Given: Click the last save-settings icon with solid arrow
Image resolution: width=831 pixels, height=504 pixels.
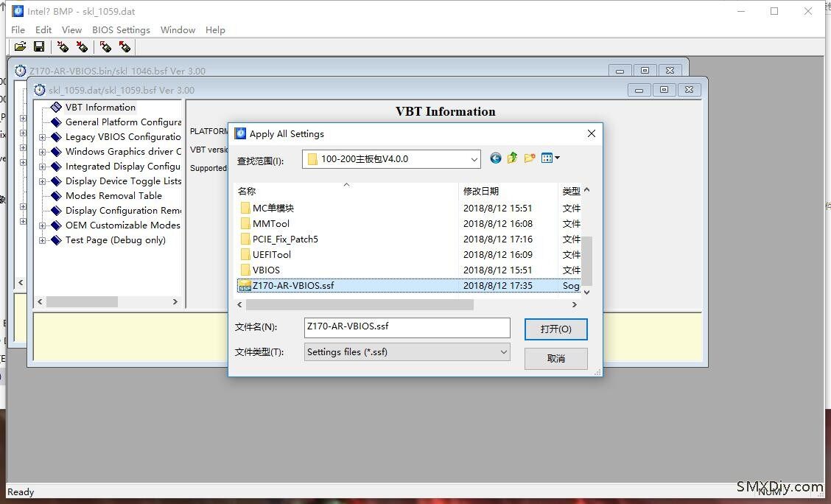Looking at the screenshot, I should tap(125, 46).
